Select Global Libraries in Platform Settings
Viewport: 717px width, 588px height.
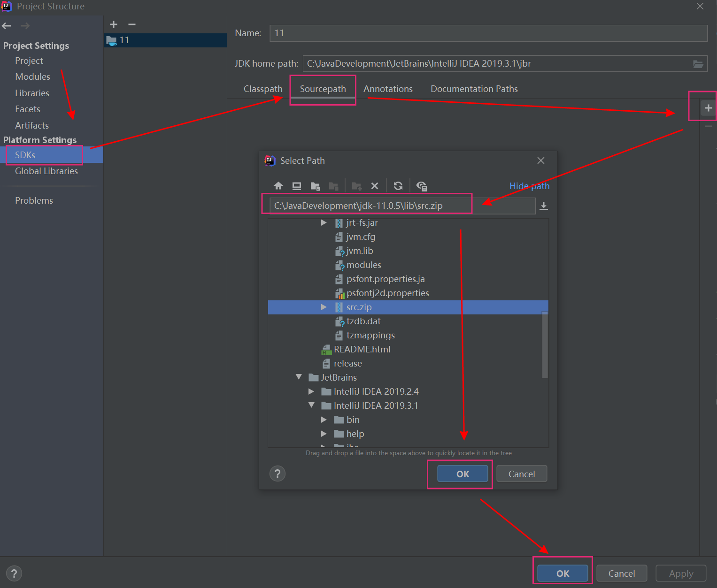point(46,171)
